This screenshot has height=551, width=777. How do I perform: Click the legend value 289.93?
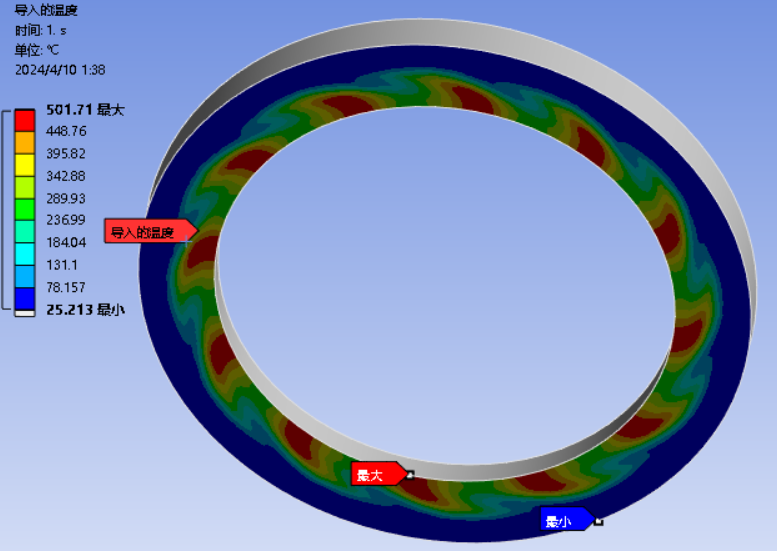(66, 198)
